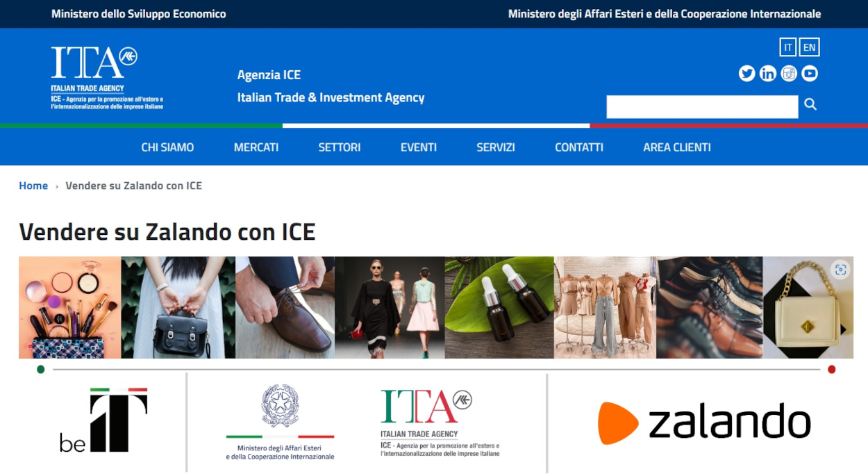Click the fashion runway banner photo
The image size is (868, 474).
pos(390,308)
